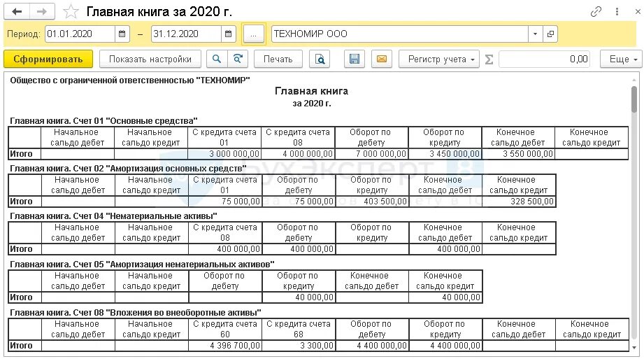Click the sum field showing 0,00
The height and width of the screenshot is (359, 644).
coord(545,59)
